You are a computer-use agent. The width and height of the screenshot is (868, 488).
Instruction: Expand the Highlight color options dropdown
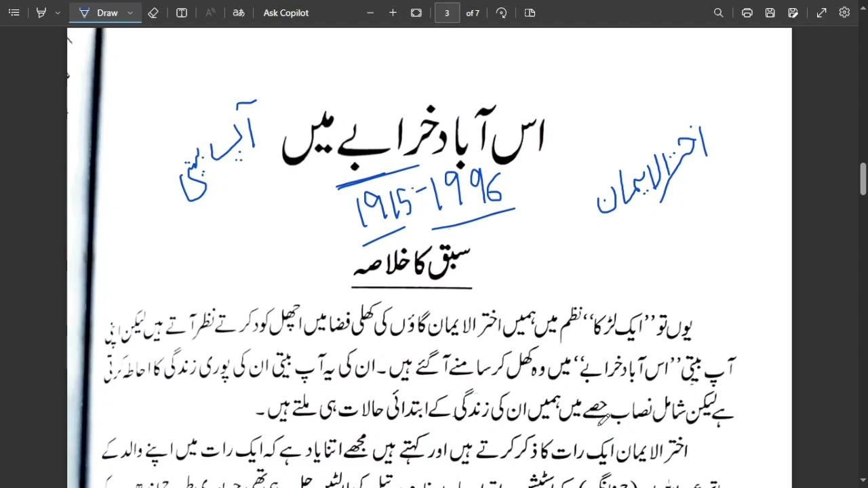click(58, 13)
